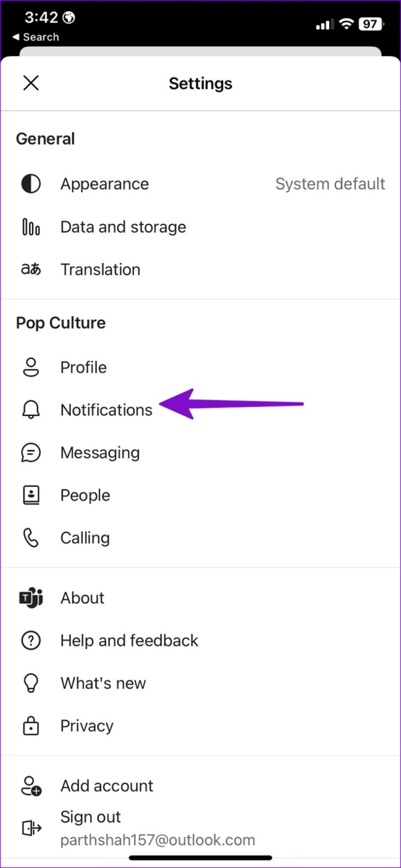Screen dimensions: 401x868
Task: Close the Settings screen
Action: point(31,83)
